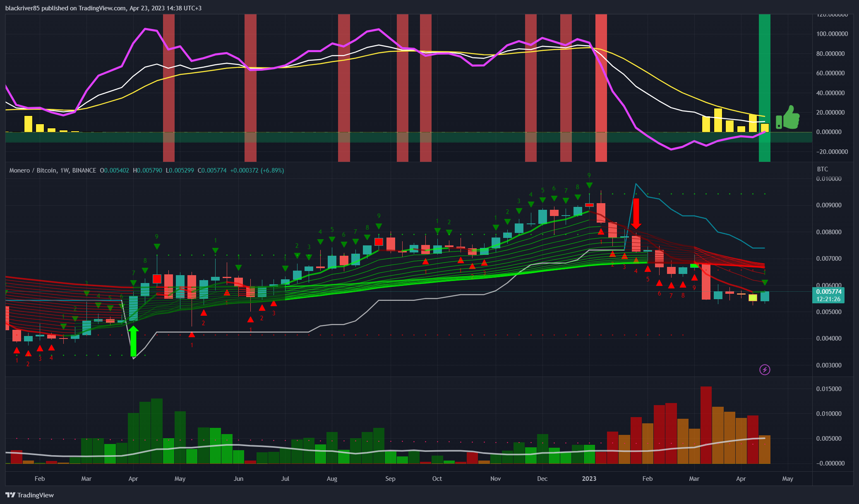Click the tallest red volume bar
859x504 pixels.
(706, 425)
